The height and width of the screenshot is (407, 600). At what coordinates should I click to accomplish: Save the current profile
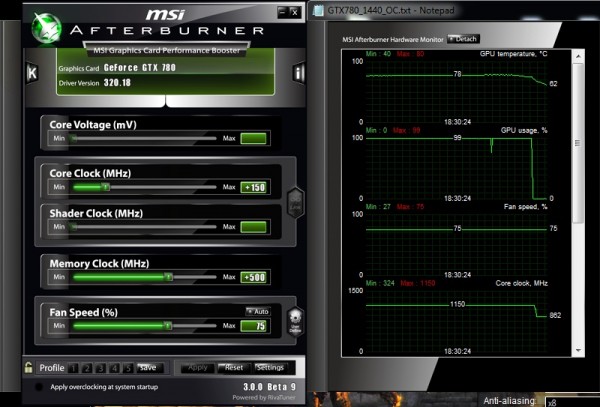click(150, 368)
